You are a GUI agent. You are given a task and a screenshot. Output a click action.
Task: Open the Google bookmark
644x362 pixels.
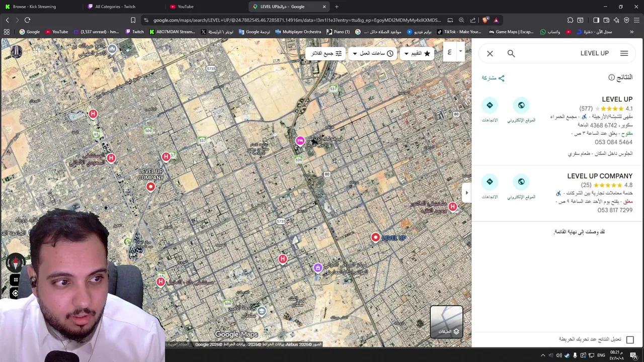click(29, 32)
